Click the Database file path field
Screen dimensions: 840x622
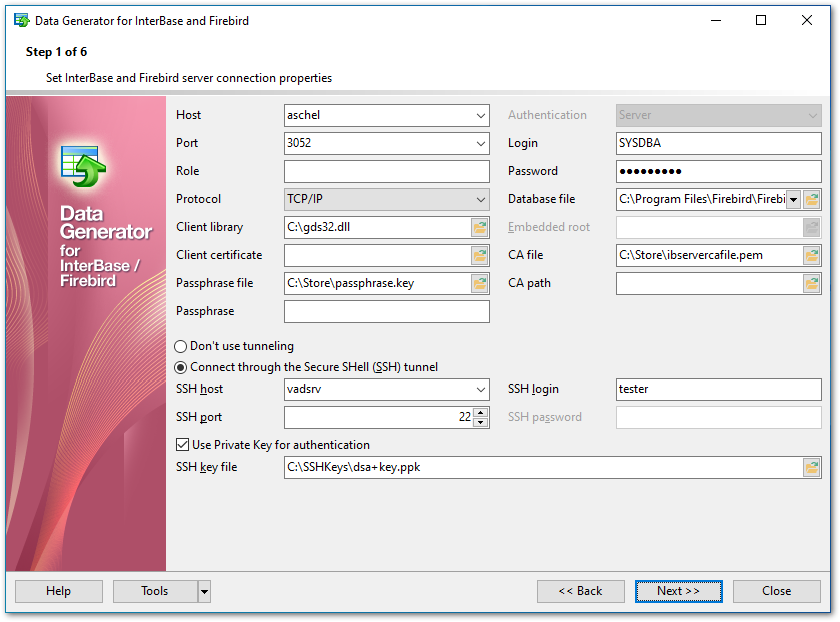point(702,199)
